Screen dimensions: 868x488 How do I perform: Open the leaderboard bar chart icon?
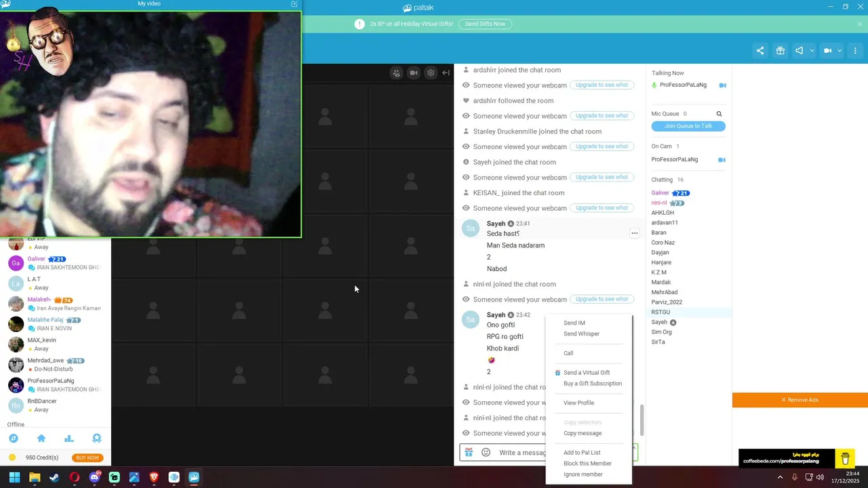[x=68, y=439]
